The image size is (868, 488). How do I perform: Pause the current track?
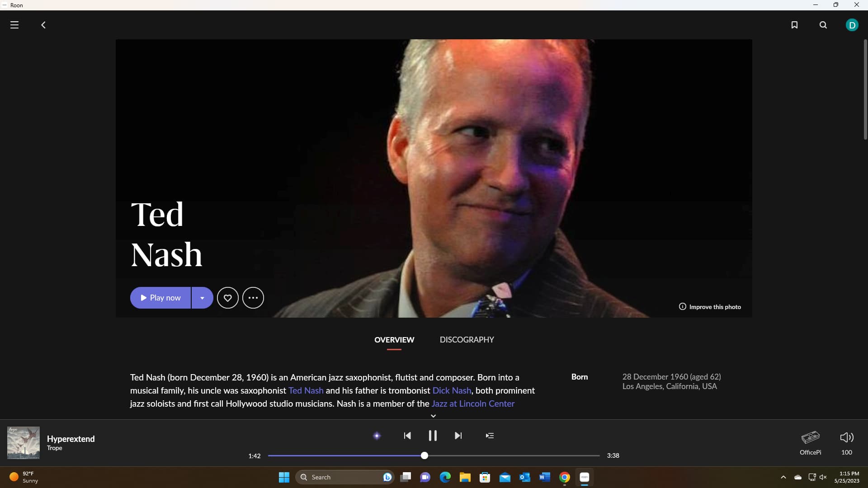[x=433, y=436]
